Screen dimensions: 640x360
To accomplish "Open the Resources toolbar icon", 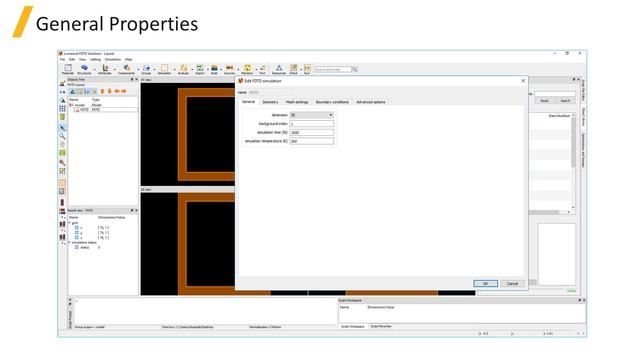I will (x=279, y=69).
